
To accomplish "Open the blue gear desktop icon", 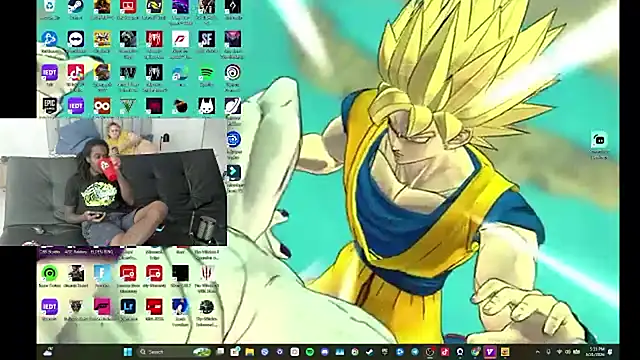I will [x=233, y=139].
